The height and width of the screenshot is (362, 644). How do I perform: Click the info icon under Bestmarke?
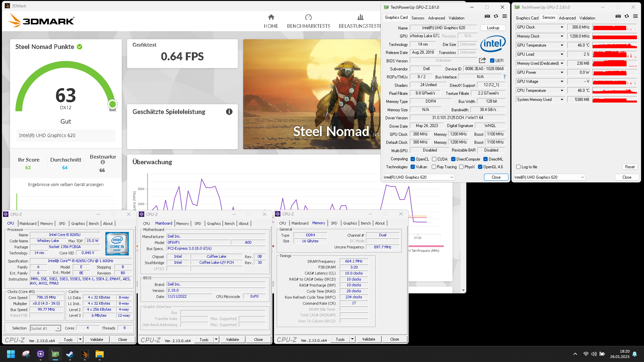(x=103, y=162)
